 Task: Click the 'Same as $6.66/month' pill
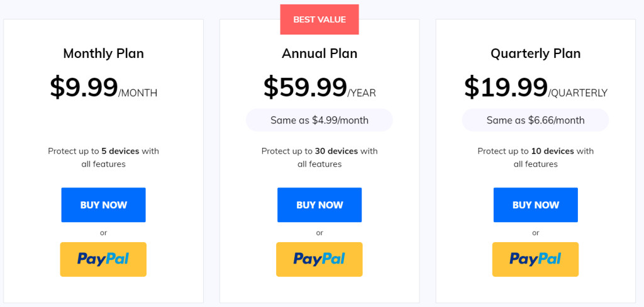[x=536, y=120]
